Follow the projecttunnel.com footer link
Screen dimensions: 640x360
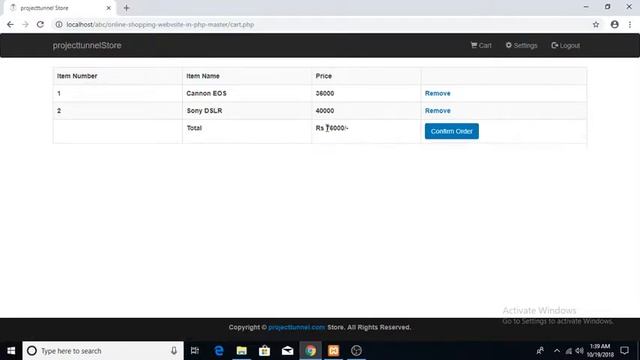pos(297,327)
